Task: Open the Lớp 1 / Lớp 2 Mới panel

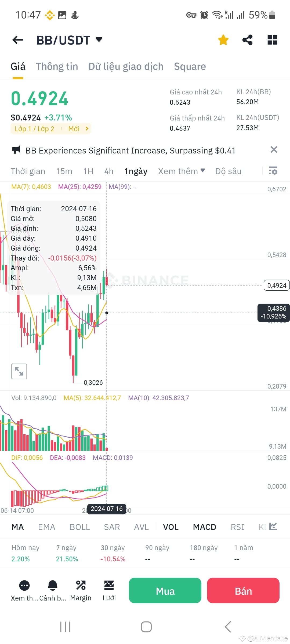Action: (51, 129)
